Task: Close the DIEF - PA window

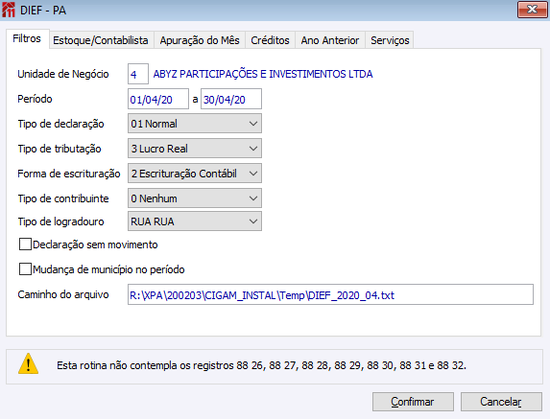Action: [x=532, y=9]
